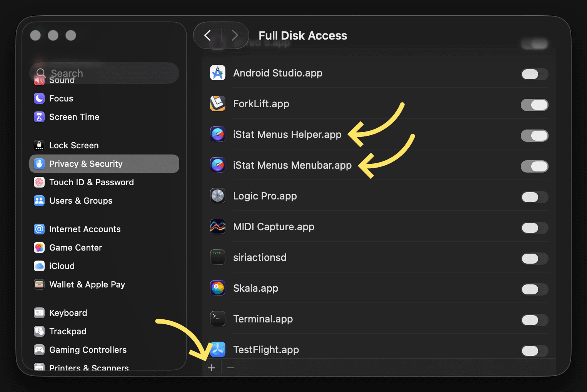Click the Logic Pro app icon
Image resolution: width=587 pixels, height=392 pixels.
[x=218, y=196]
